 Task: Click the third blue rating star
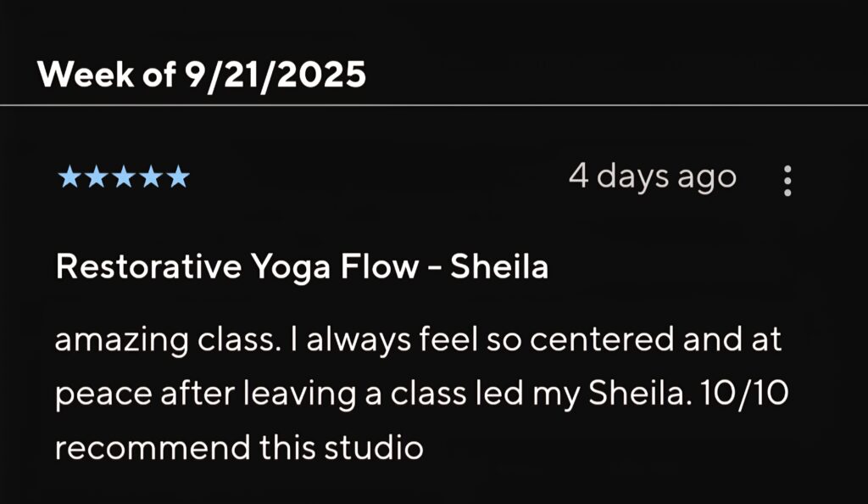click(x=122, y=177)
